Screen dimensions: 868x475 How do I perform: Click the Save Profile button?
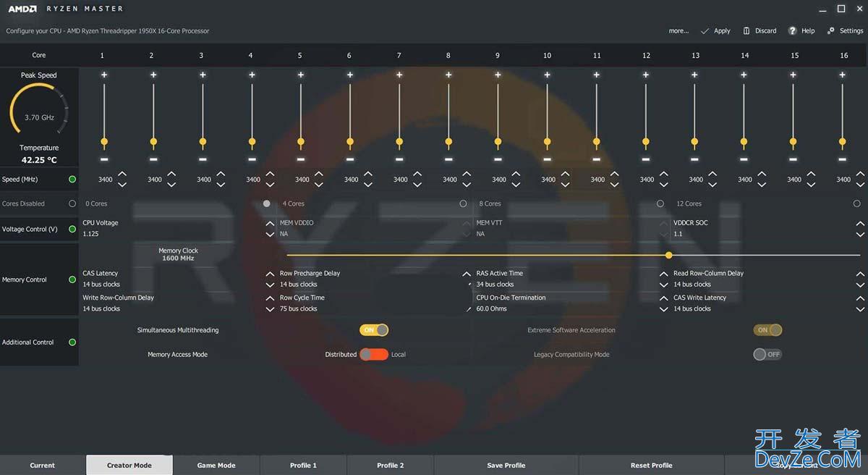[506, 465]
